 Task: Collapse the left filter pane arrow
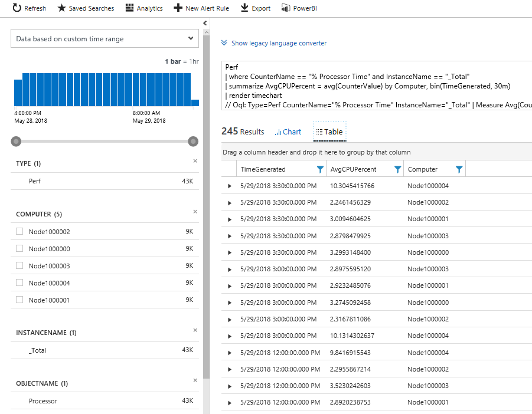tap(205, 23)
